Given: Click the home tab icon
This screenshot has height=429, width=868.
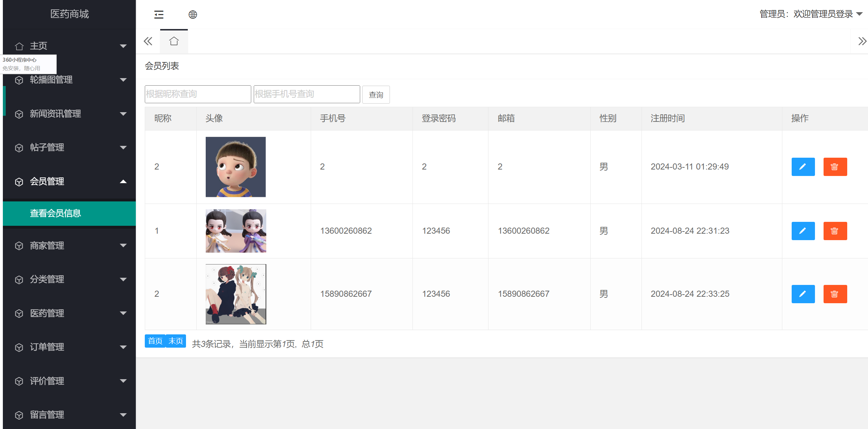Looking at the screenshot, I should coord(174,41).
